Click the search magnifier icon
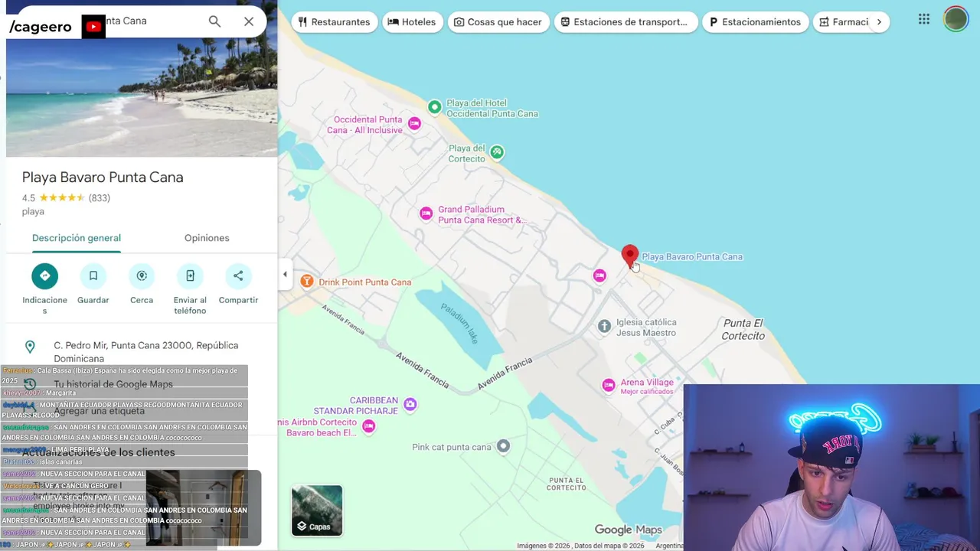Viewport: 980px width, 551px height. 214,21
